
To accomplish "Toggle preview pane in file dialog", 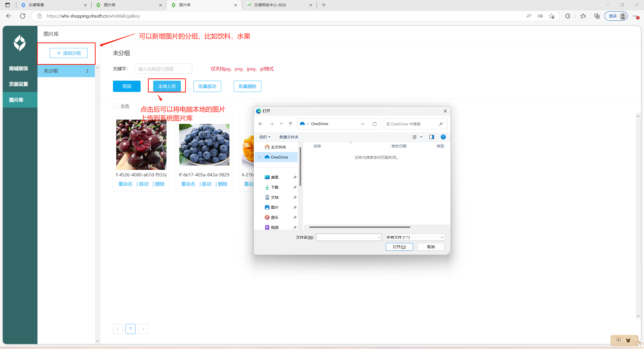I will tap(432, 137).
